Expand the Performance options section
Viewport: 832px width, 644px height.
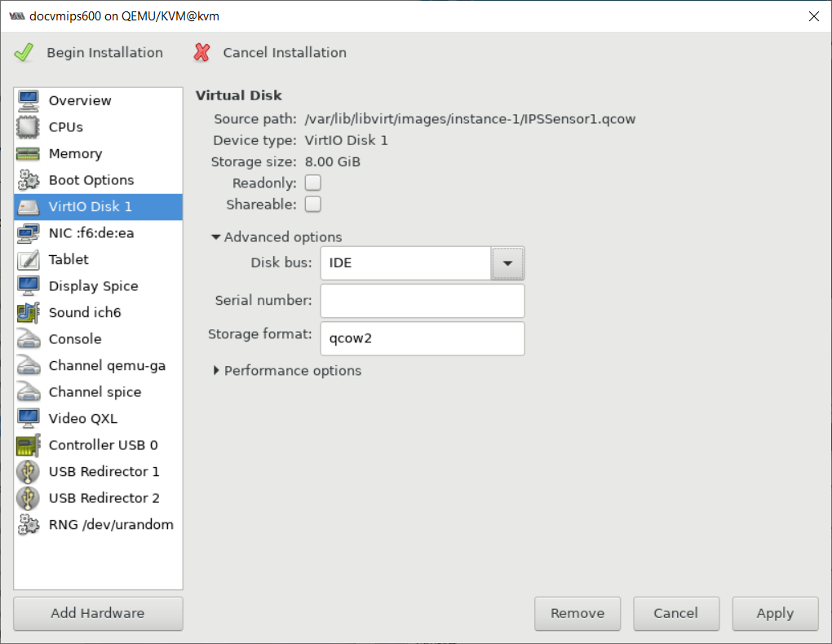click(216, 371)
